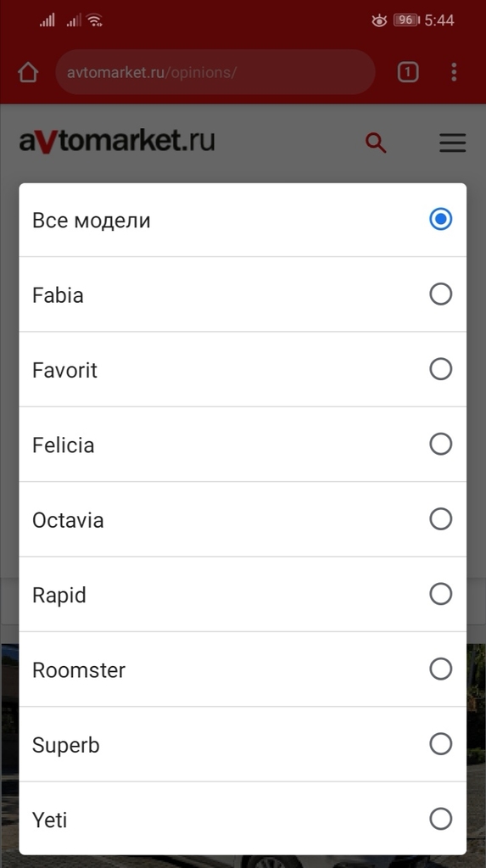486x868 pixels.
Task: Choose Rapid from the model list
Action: 243,594
